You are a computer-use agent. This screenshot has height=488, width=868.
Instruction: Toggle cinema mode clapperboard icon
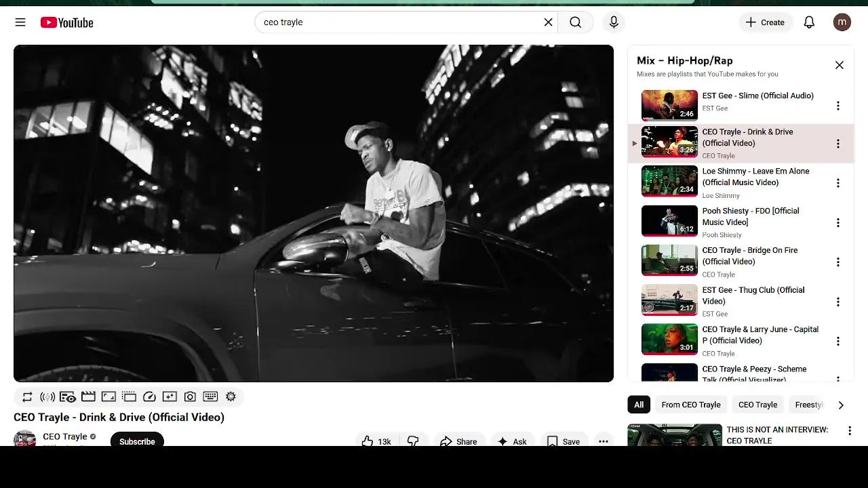[88, 396]
